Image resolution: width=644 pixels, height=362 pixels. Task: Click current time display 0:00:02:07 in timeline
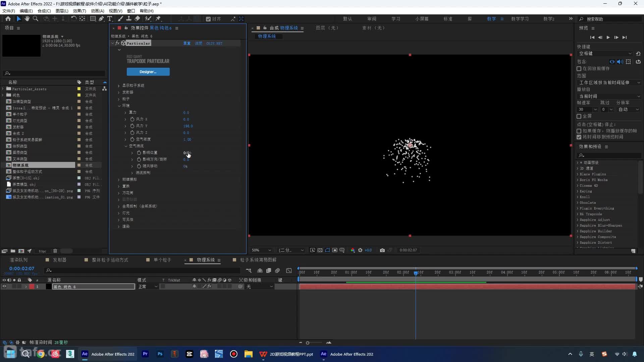[x=22, y=268]
